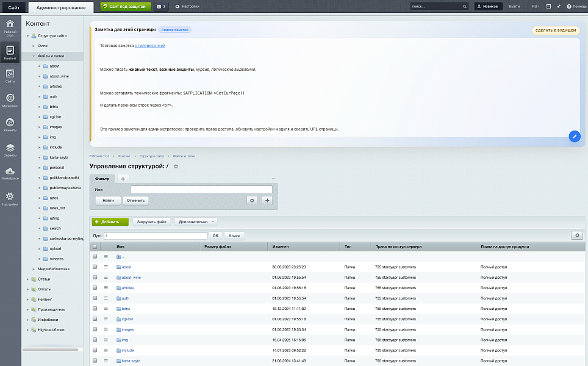The width and height of the screenshot is (588, 366).
Task: Check the karta-sayta folder row checkbox
Action: pos(95,361)
